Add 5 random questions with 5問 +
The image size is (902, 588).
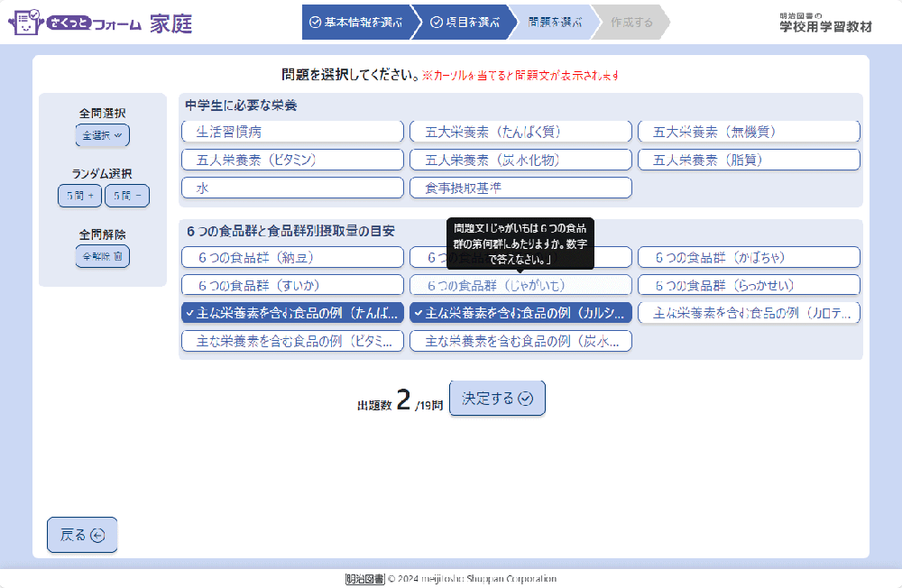pyautogui.click(x=79, y=196)
